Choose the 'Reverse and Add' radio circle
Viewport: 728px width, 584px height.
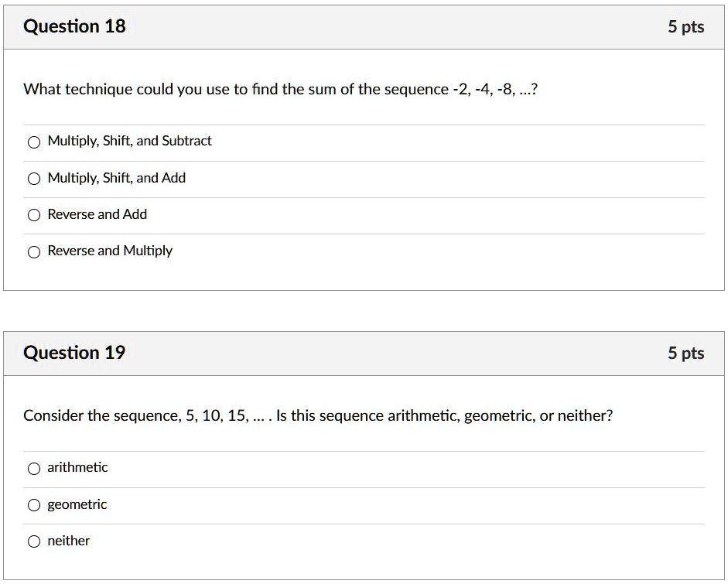[33, 215]
